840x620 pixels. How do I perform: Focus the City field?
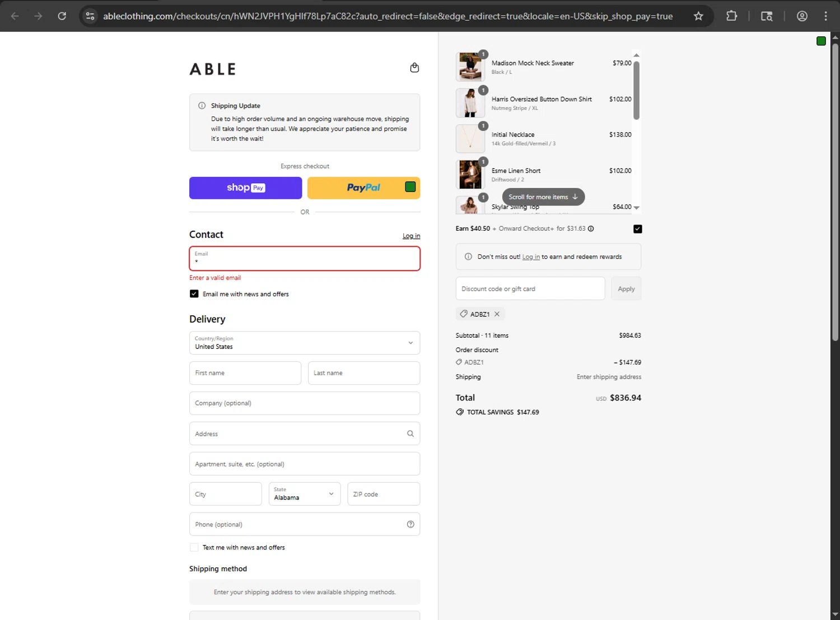pos(225,494)
